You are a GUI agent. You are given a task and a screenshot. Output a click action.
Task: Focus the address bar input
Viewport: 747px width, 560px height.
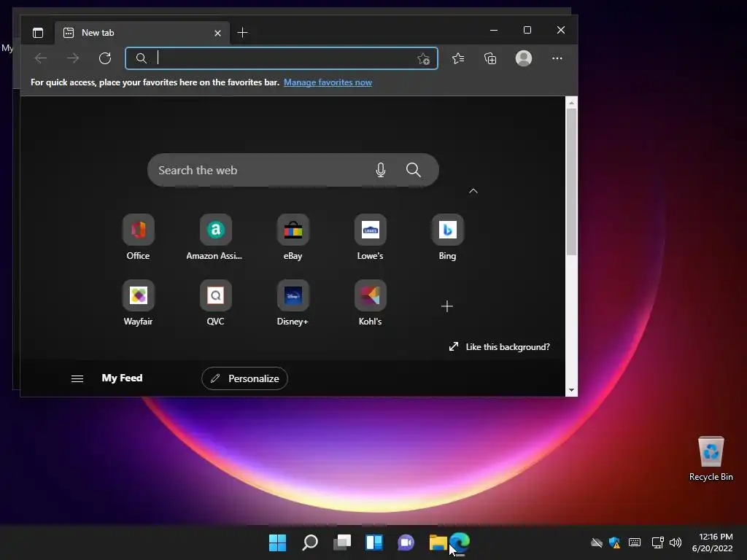pyautogui.click(x=281, y=58)
